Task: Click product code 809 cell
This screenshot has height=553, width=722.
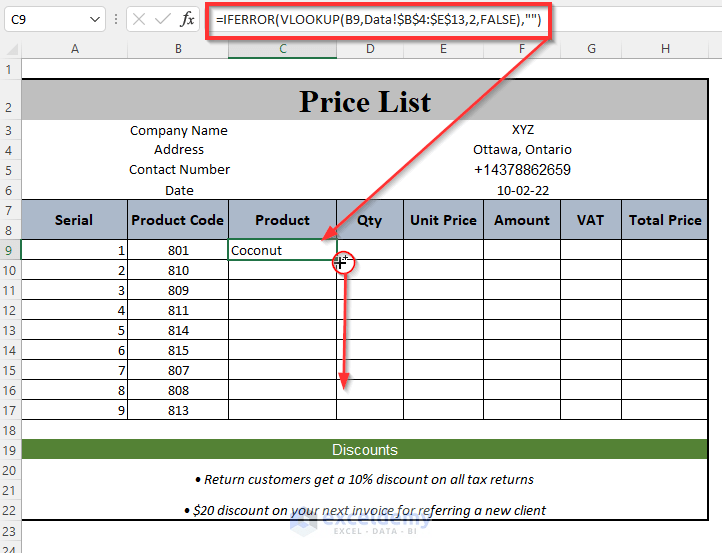Action: (178, 290)
